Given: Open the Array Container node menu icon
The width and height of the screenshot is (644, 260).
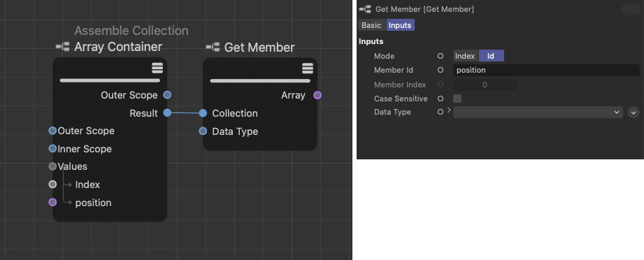Looking at the screenshot, I should [x=157, y=68].
